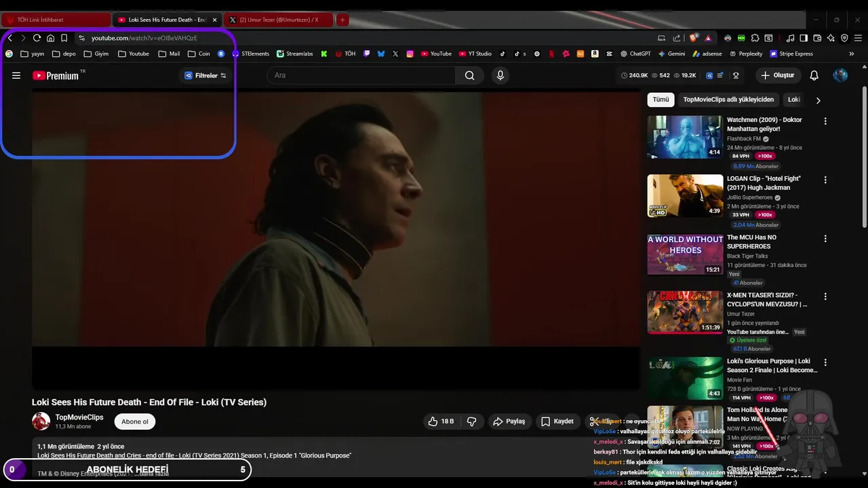
Task: Open Instagram bookmark icon
Action: tap(410, 54)
